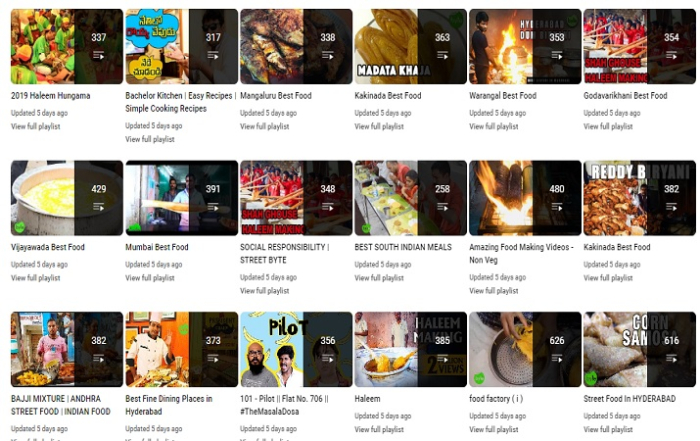Click playlist icon on Vijayawada Best Food thumbnail

[x=99, y=207]
